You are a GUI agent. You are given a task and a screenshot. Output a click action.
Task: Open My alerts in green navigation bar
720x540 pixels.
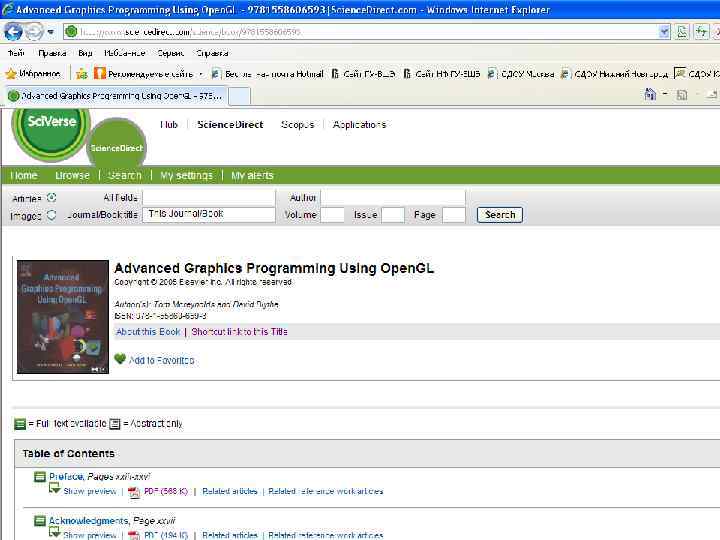tap(252, 175)
